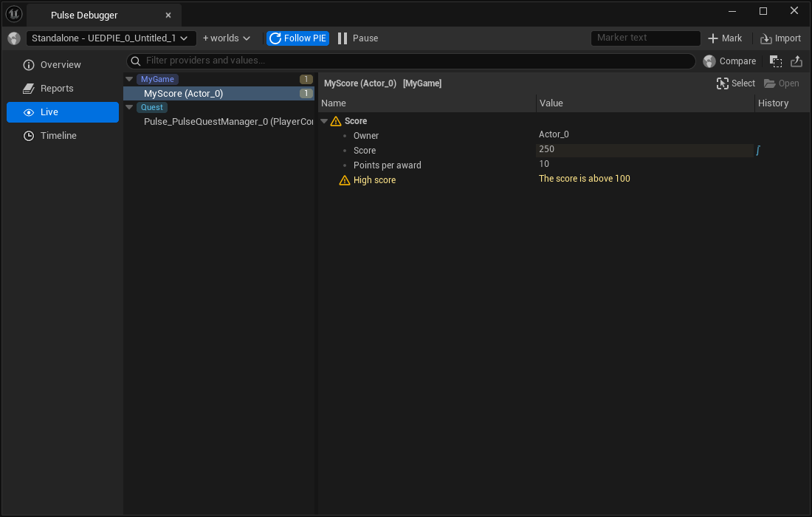Collapse the Score property group
Image resolution: width=812 pixels, height=517 pixels.
[x=324, y=121]
